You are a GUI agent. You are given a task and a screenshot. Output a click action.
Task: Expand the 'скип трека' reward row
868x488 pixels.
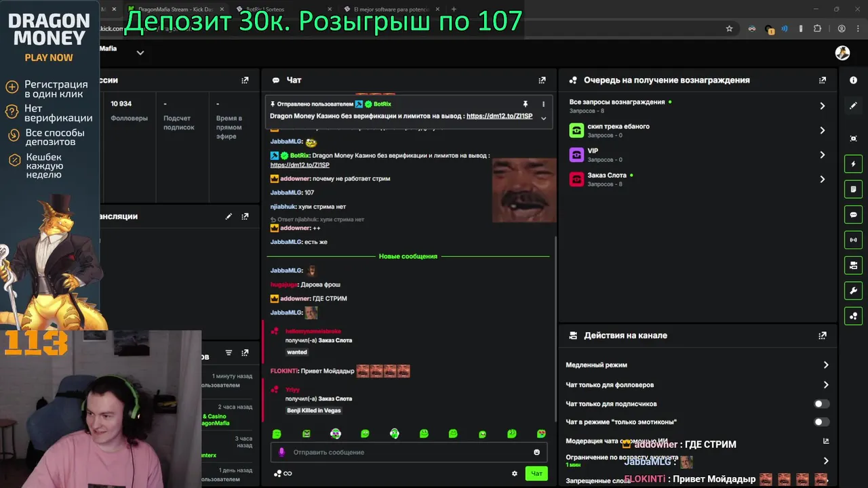696,130
